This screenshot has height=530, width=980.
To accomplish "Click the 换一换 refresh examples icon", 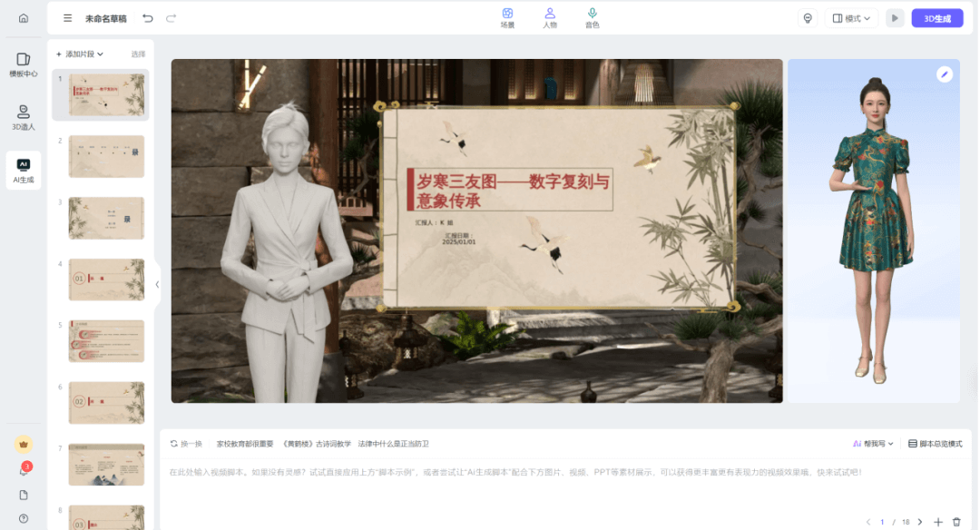I will [x=173, y=444].
